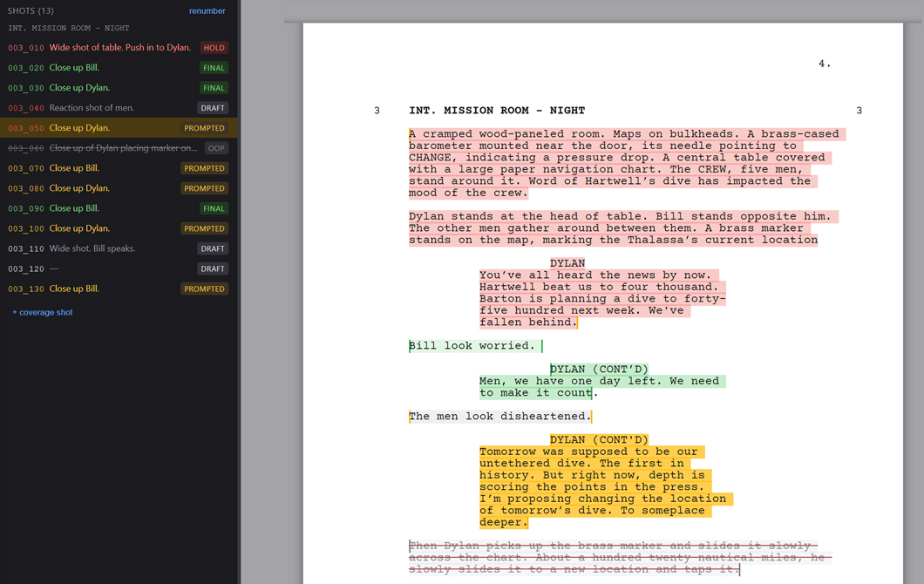Image resolution: width=924 pixels, height=584 pixels.
Task: Click the scene number 3 in right margin
Action: coord(859,110)
